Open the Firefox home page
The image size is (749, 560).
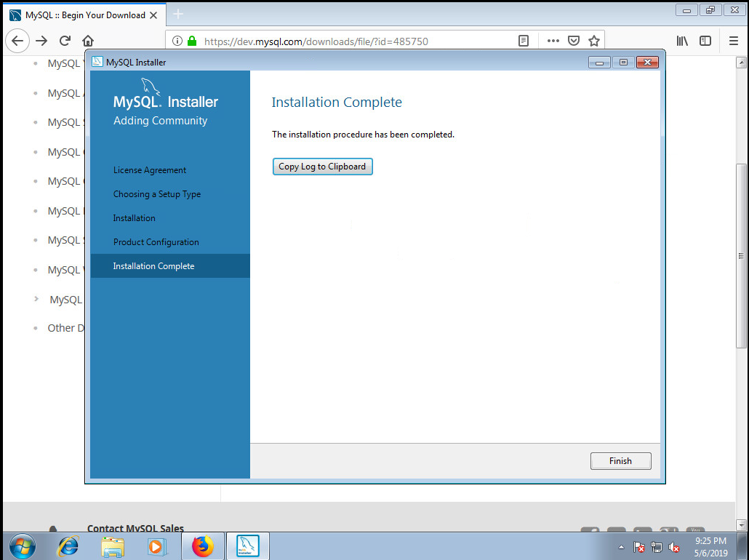[x=88, y=41]
